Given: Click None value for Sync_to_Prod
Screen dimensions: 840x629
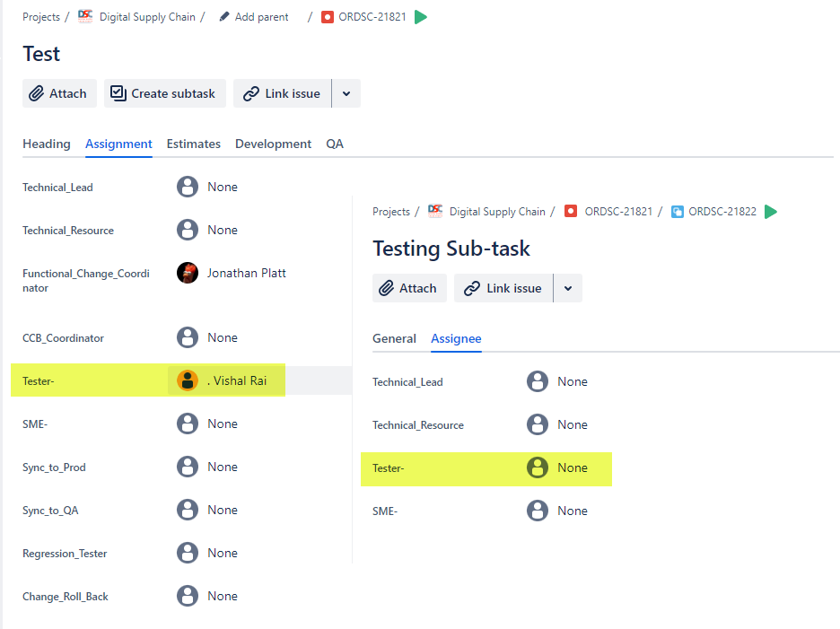Looking at the screenshot, I should point(223,467).
